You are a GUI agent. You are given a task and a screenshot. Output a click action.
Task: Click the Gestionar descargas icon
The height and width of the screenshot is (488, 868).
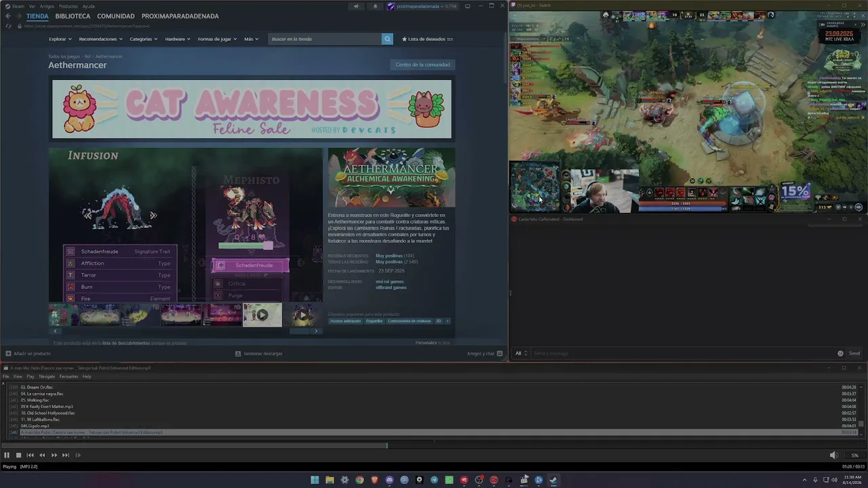point(238,353)
